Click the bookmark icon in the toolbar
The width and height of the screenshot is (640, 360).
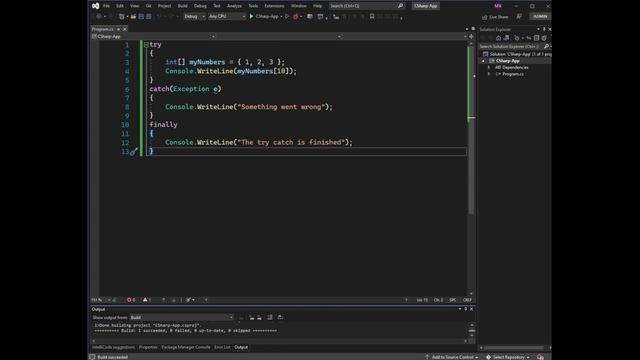pos(372,16)
